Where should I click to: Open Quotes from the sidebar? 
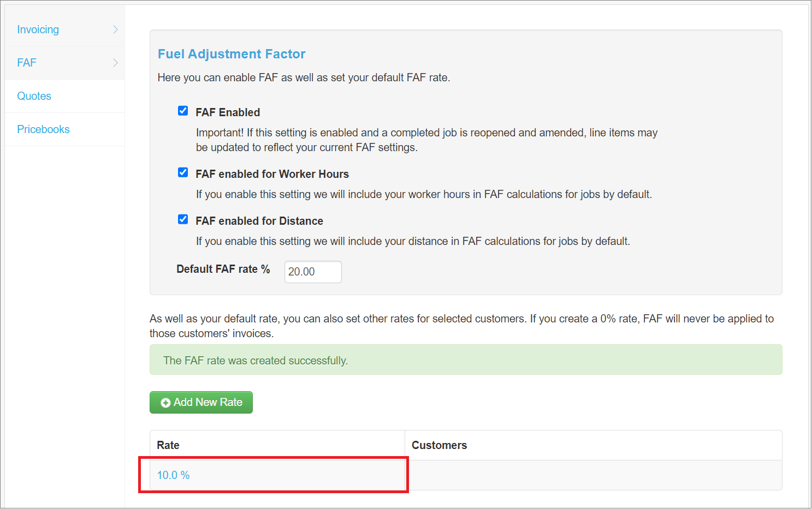tap(34, 96)
